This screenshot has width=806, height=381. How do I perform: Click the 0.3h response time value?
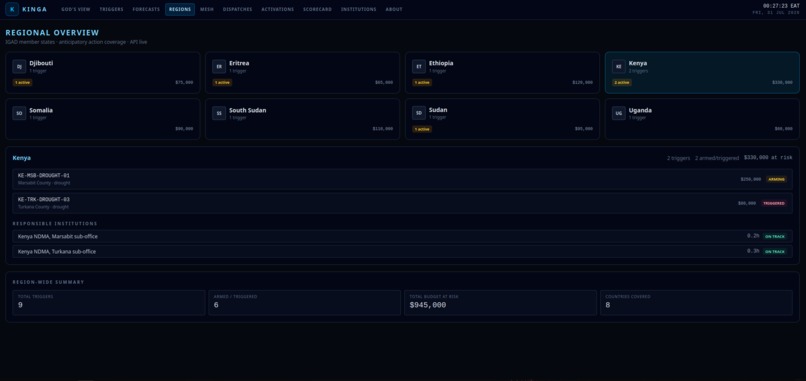(x=753, y=251)
